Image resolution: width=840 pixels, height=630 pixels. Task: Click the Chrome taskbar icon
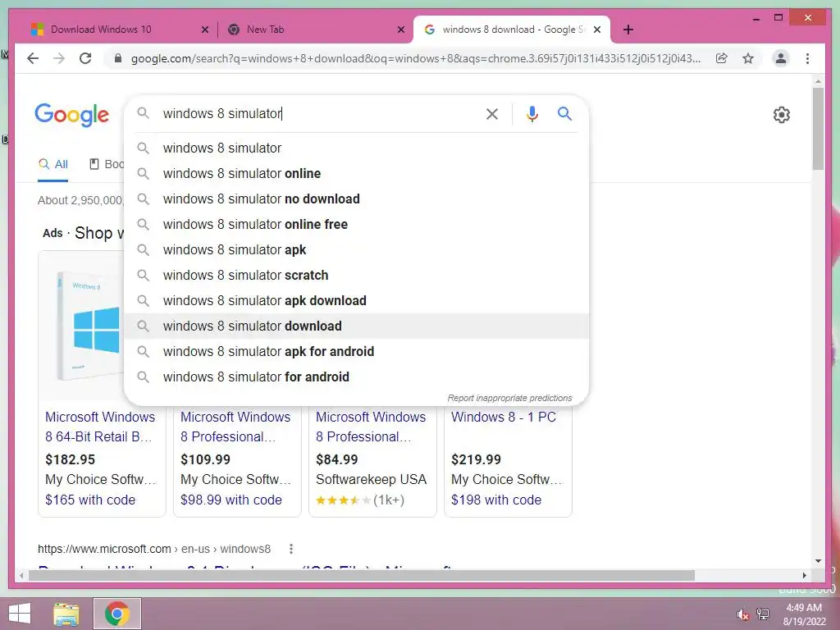(x=117, y=614)
